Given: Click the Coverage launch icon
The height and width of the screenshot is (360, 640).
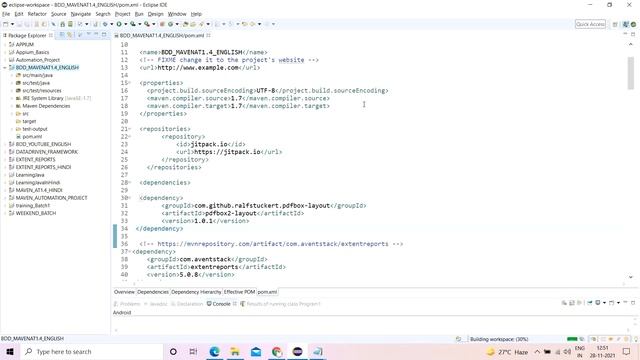Looking at the screenshot, I should coord(133,24).
